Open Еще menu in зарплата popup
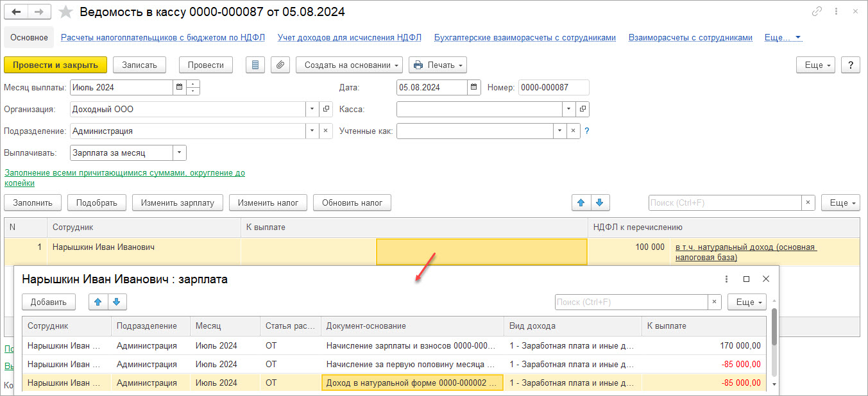Viewport: 868px width, 396px height. coord(747,302)
